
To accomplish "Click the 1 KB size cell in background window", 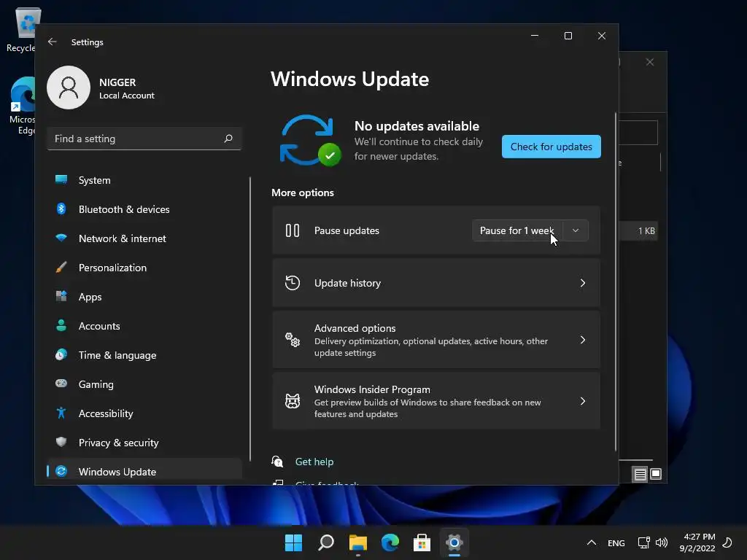I will click(646, 231).
